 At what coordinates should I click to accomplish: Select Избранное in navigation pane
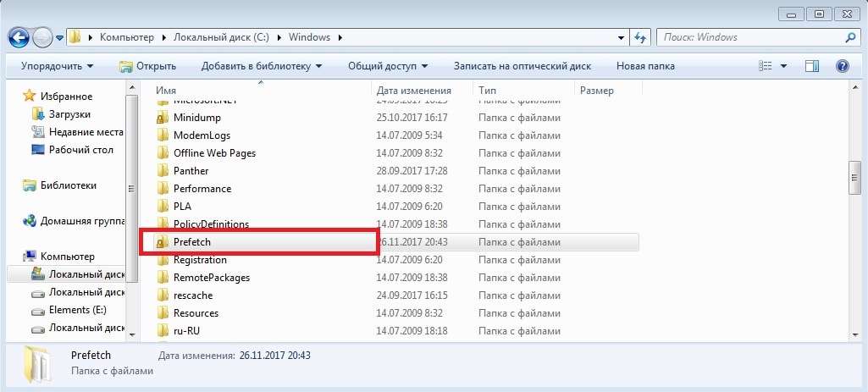(x=66, y=97)
